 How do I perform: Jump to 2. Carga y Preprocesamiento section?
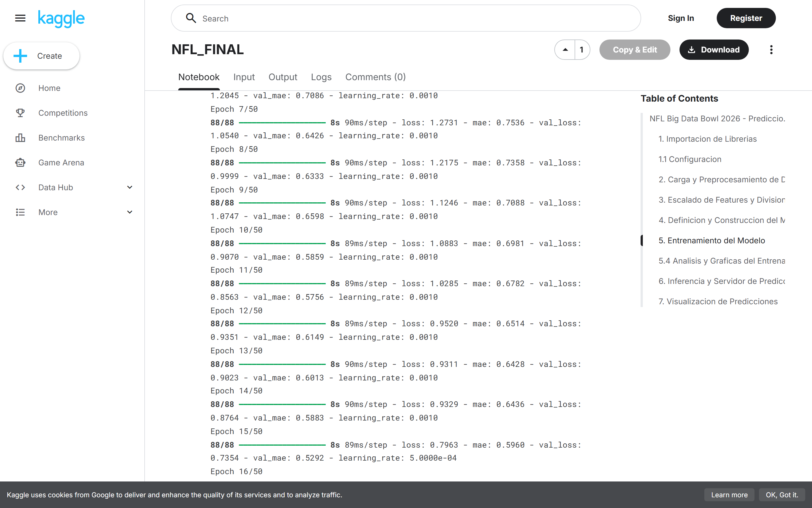click(x=721, y=179)
